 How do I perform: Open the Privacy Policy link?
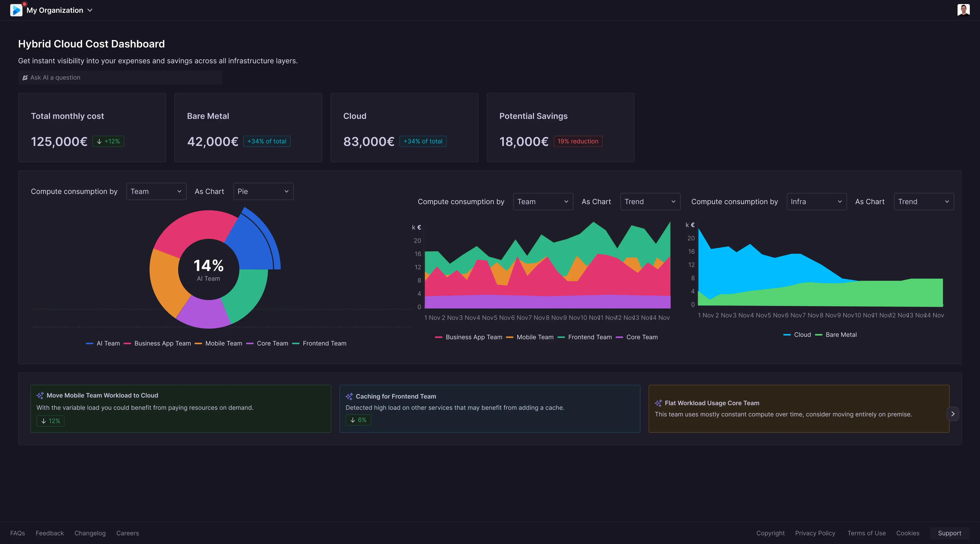click(815, 533)
